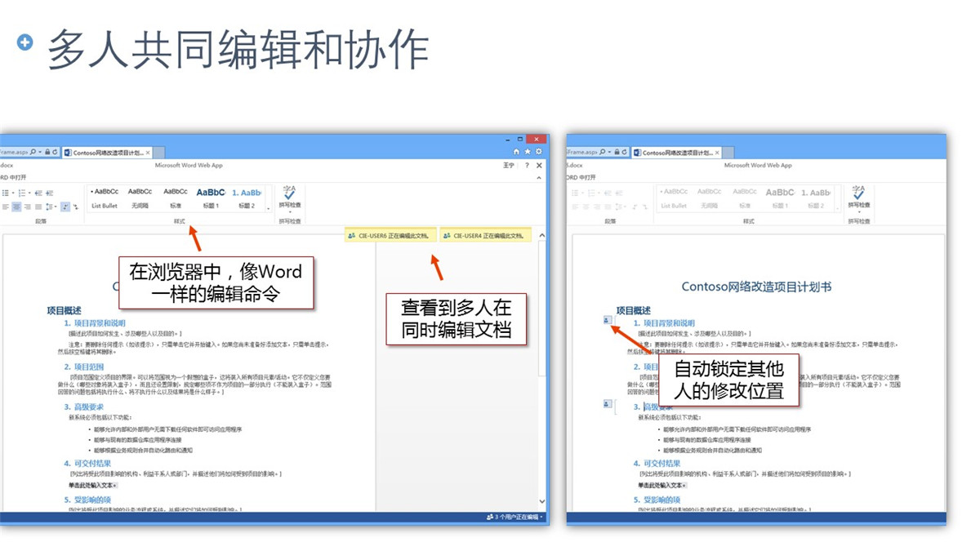Click CIE-USER6 editing notification
The height and width of the screenshot is (551, 980).
pos(390,235)
